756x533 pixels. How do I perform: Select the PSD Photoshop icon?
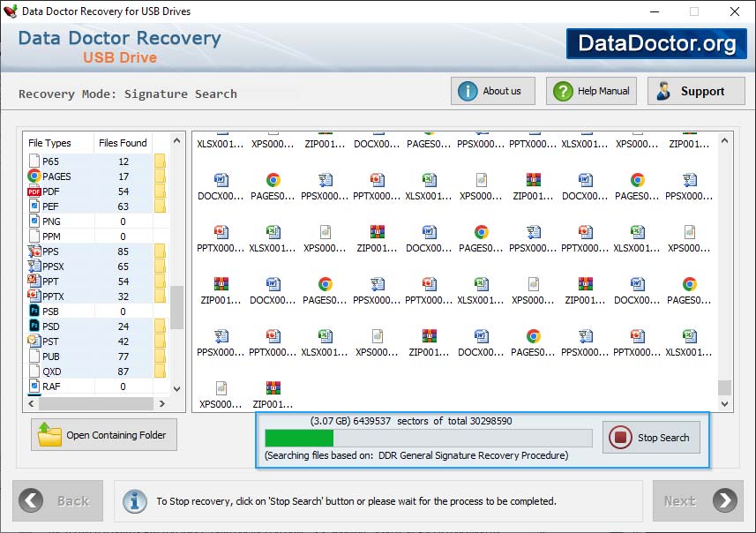(34, 327)
